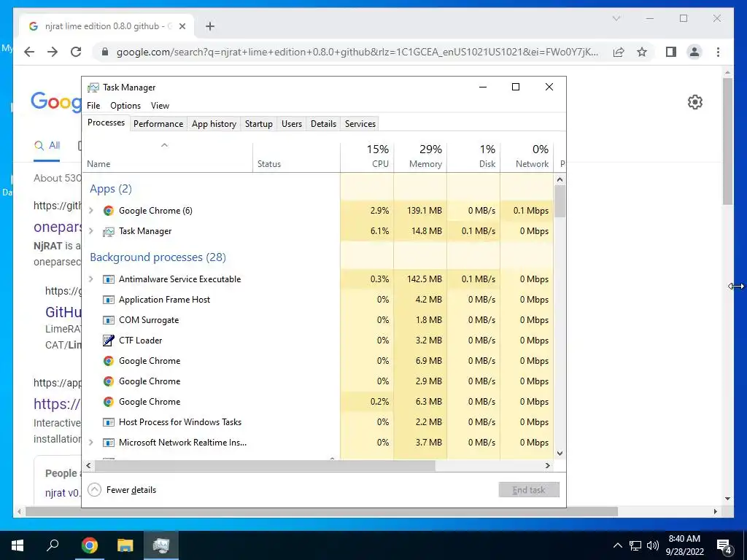747x560 pixels.
Task: Select the Apps (2) group heading
Action: [111, 189]
